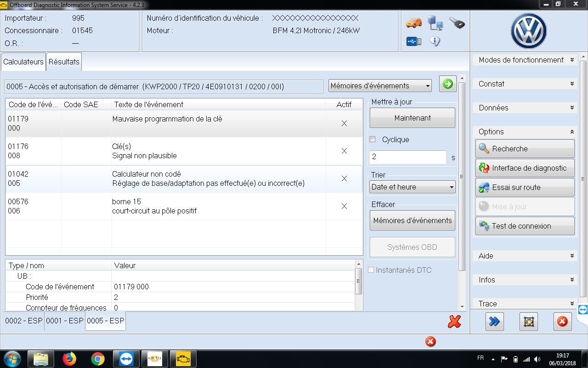This screenshot has width=588, height=368.
Task: Click the Maintenant update button
Action: tap(412, 118)
